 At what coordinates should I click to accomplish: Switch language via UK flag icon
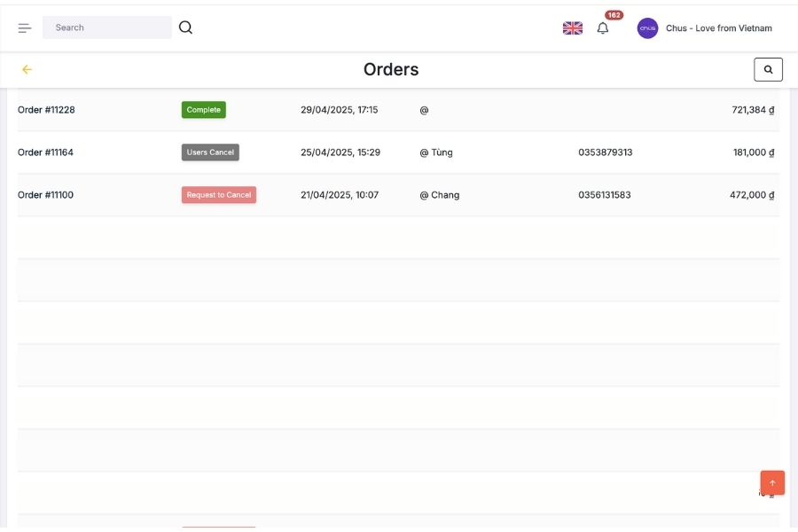coord(573,28)
